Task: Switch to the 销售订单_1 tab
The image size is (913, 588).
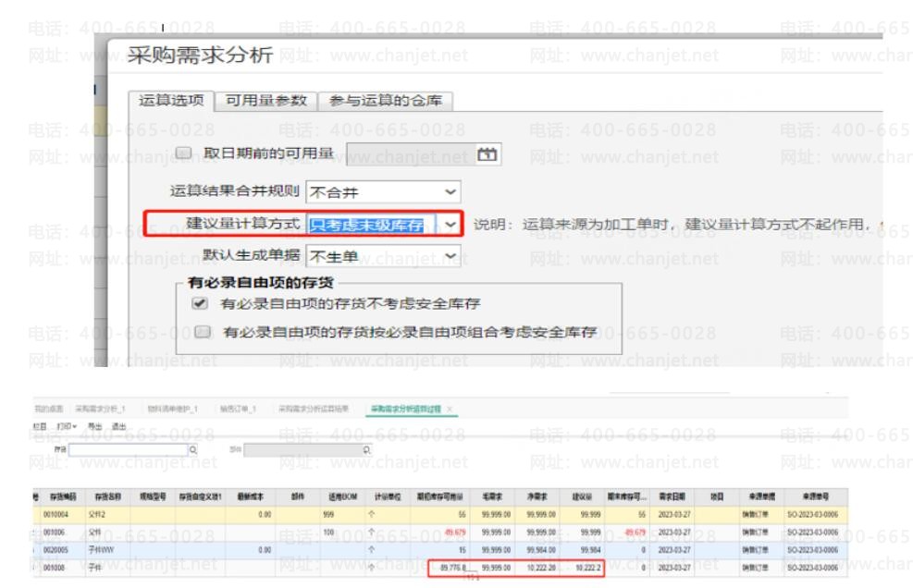Action: 238,409
